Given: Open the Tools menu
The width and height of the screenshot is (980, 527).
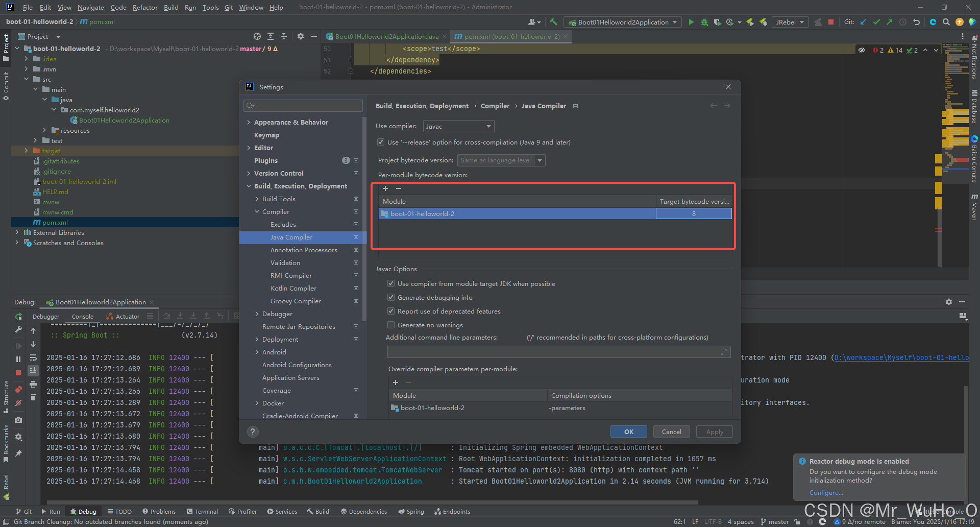Looking at the screenshot, I should pyautogui.click(x=210, y=7).
